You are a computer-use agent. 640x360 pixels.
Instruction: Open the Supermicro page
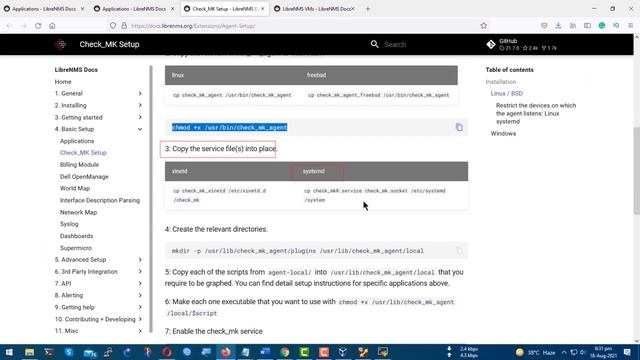[76, 248]
